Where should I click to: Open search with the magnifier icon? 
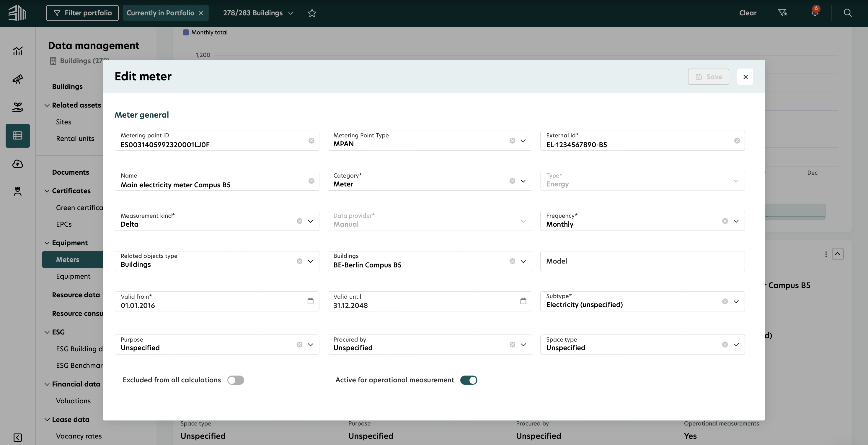coord(847,13)
